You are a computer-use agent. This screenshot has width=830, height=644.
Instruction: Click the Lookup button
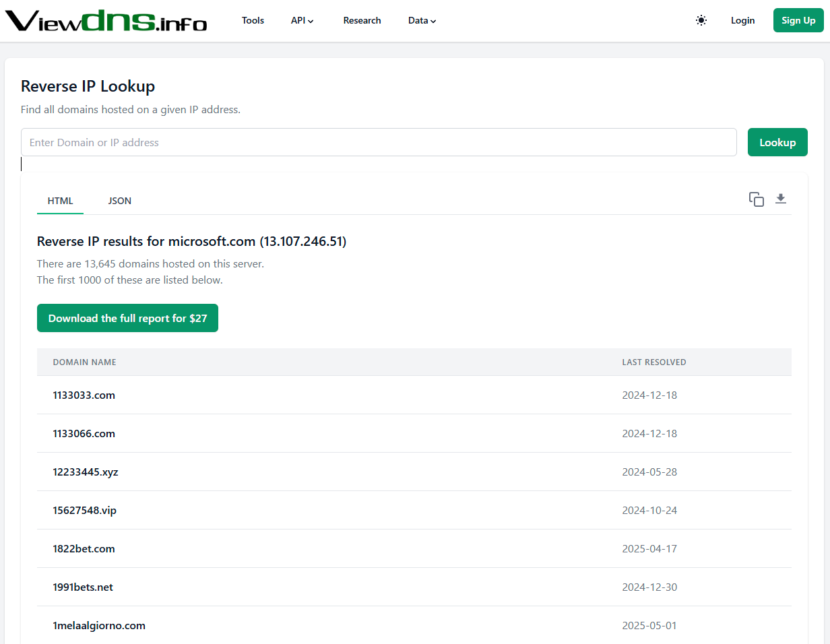click(777, 142)
